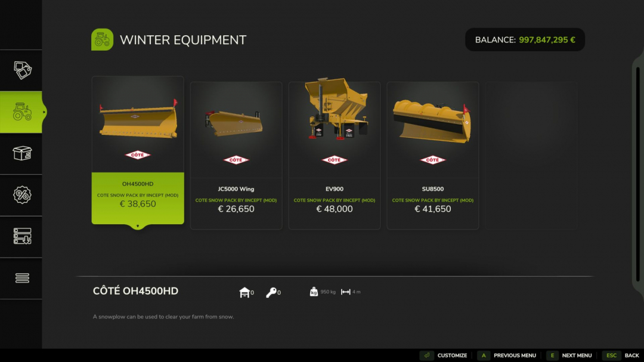Click the owned garage icon in details

(x=244, y=292)
